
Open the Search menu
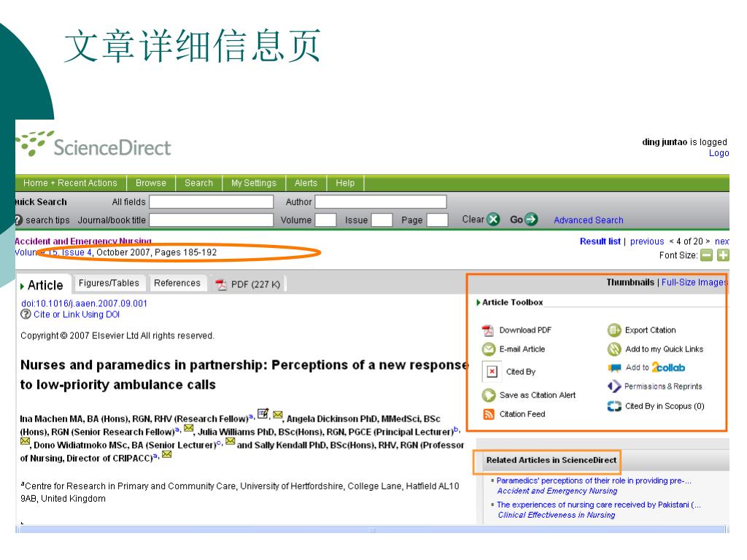[198, 183]
